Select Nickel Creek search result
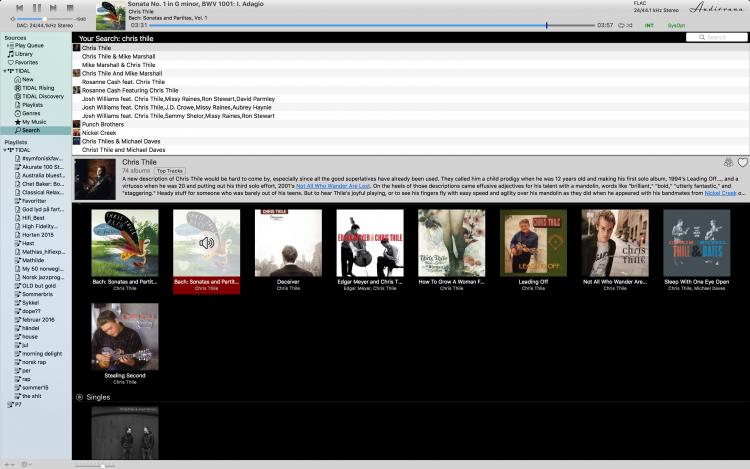This screenshot has width=750, height=469. (x=410, y=133)
